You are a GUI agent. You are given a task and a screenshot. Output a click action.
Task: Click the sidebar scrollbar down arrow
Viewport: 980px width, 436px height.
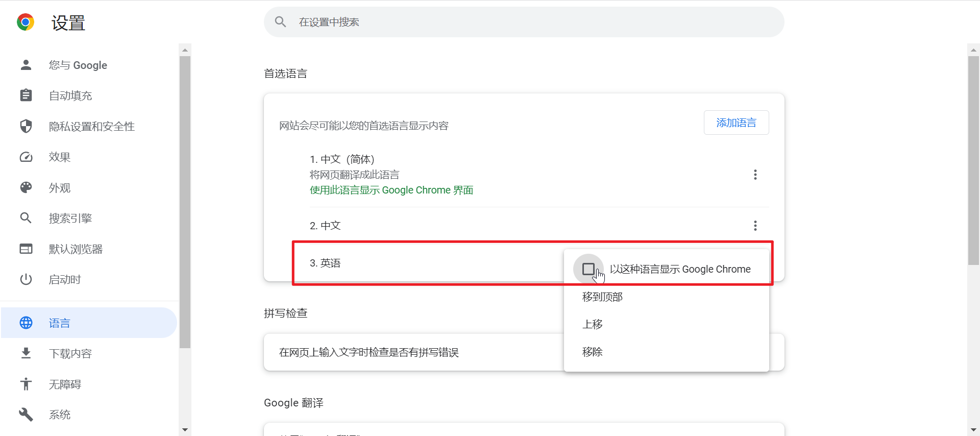[x=185, y=430]
